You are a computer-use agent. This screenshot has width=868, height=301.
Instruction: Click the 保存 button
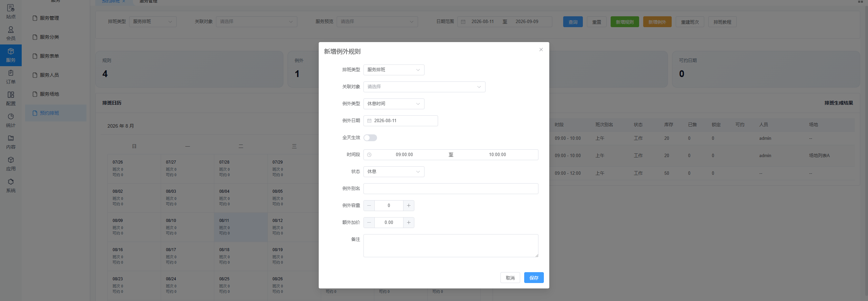[534, 278]
